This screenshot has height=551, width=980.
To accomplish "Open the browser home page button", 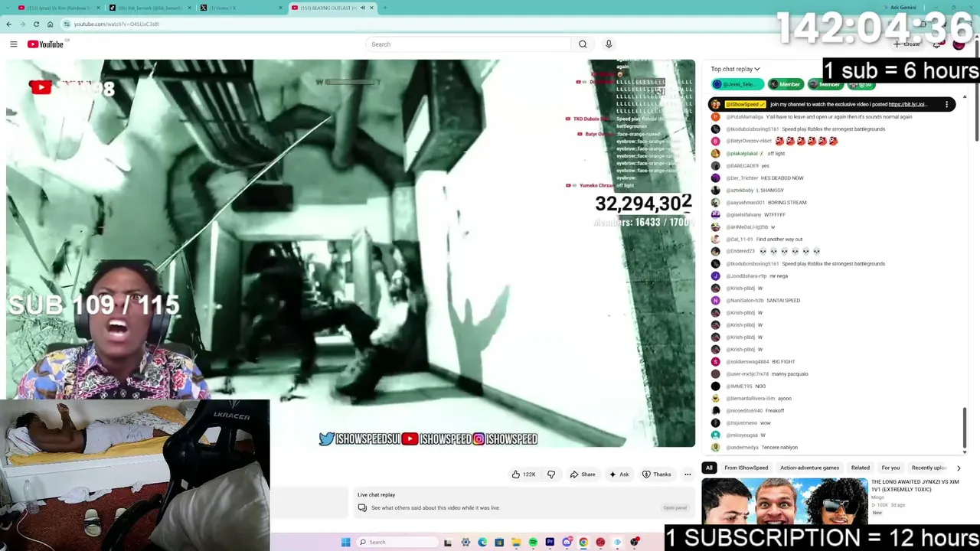I will 50,24.
